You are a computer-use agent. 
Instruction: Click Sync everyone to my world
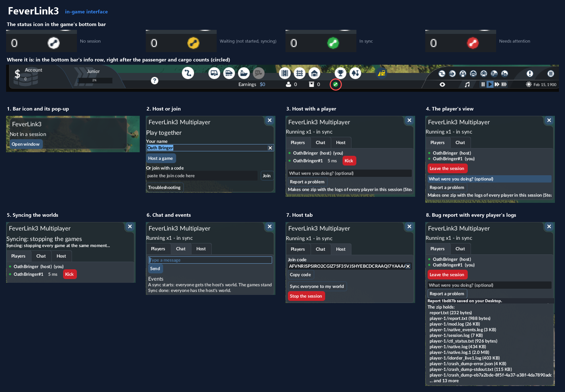[x=317, y=286]
